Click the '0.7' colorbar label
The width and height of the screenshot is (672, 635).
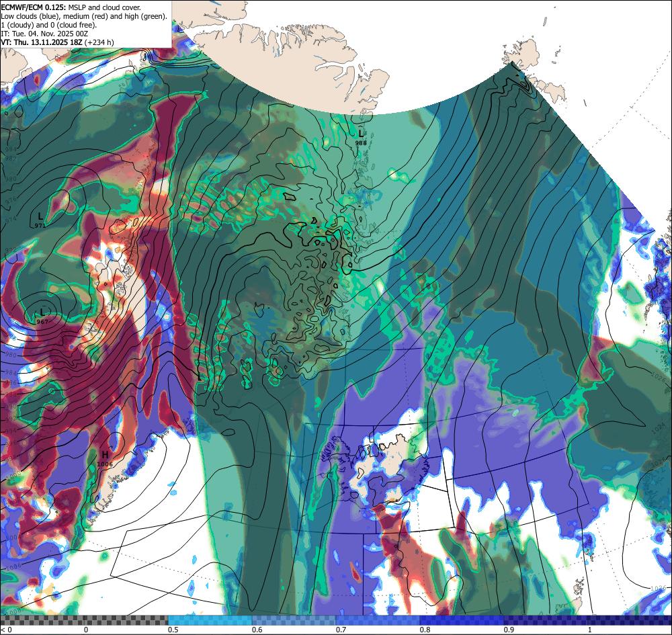[341, 630]
